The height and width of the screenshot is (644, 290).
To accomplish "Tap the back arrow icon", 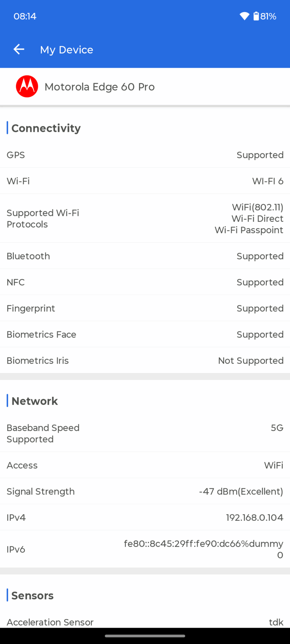I will click(19, 50).
